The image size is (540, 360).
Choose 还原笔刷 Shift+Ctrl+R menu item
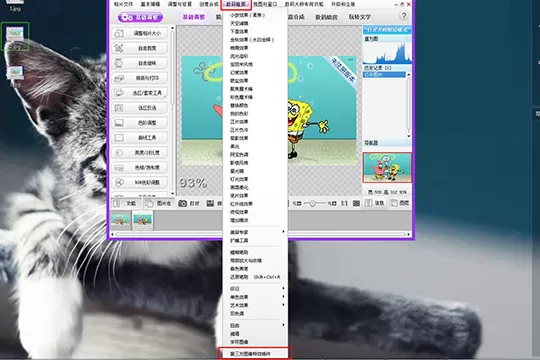click(x=255, y=277)
